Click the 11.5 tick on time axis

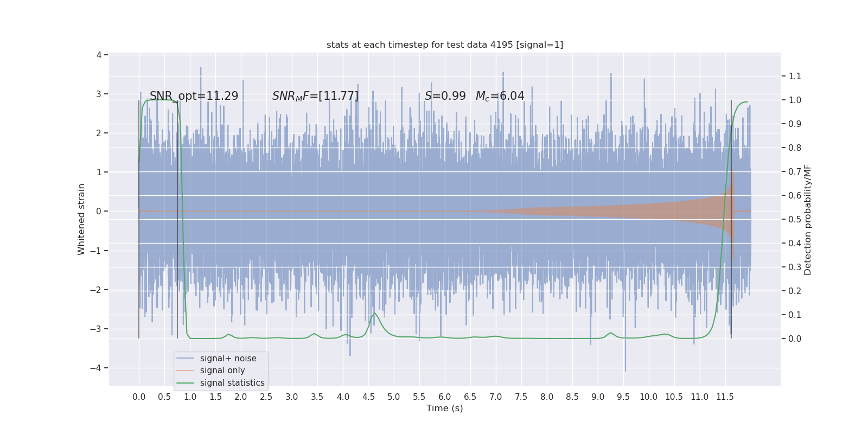(x=725, y=397)
